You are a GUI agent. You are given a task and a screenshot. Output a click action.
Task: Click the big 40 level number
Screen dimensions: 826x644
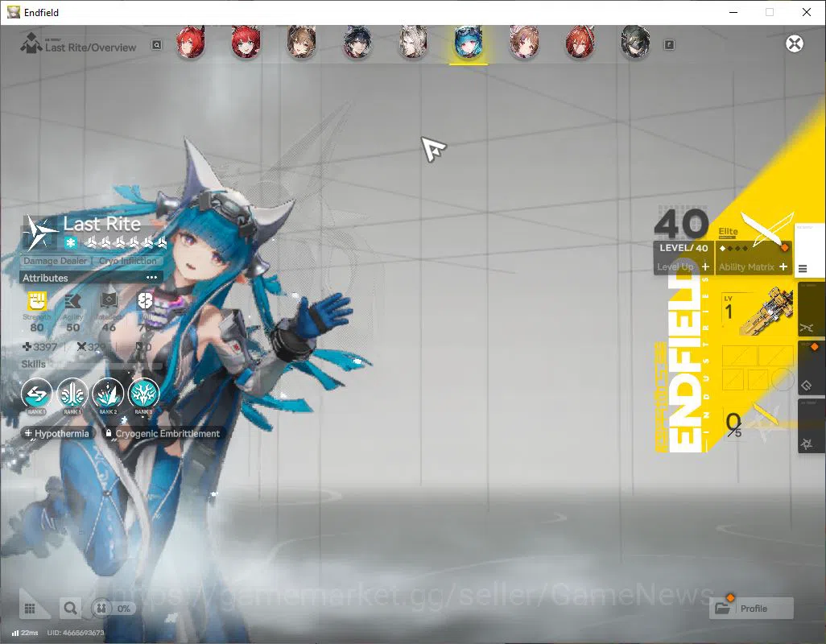(681, 225)
